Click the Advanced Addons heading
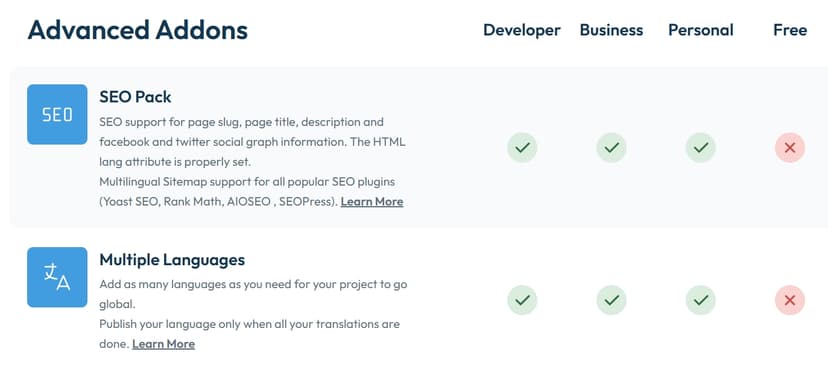Viewport: 828px width, 367px height. pos(138,30)
